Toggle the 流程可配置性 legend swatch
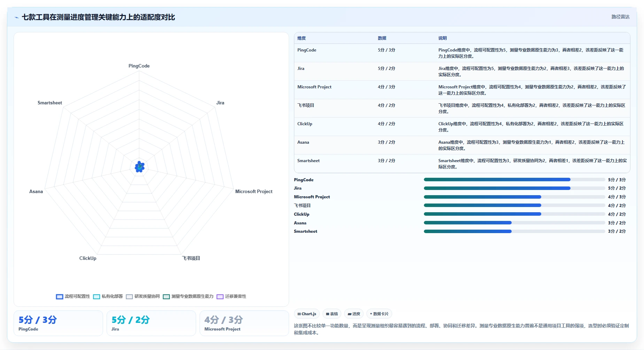 pyautogui.click(x=60, y=297)
